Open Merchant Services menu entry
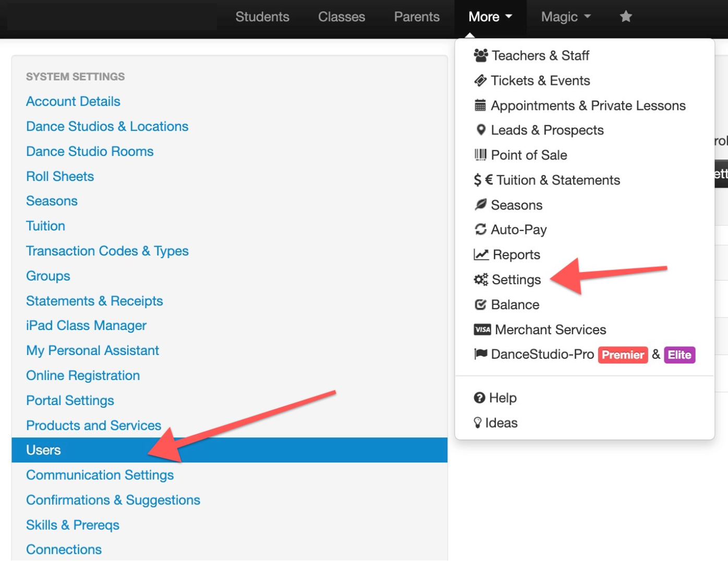Viewport: 728px width, 561px height. (x=550, y=330)
